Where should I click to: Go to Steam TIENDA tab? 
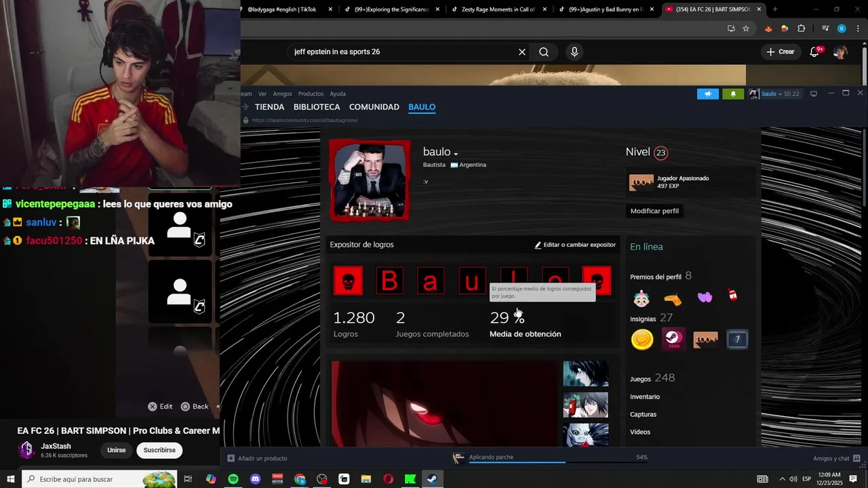point(269,107)
